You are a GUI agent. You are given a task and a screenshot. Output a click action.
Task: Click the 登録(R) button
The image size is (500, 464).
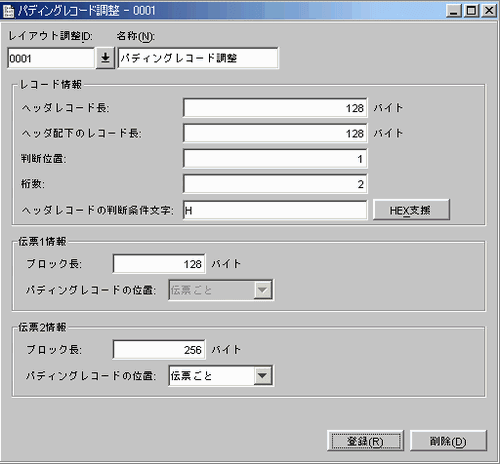pos(365,441)
